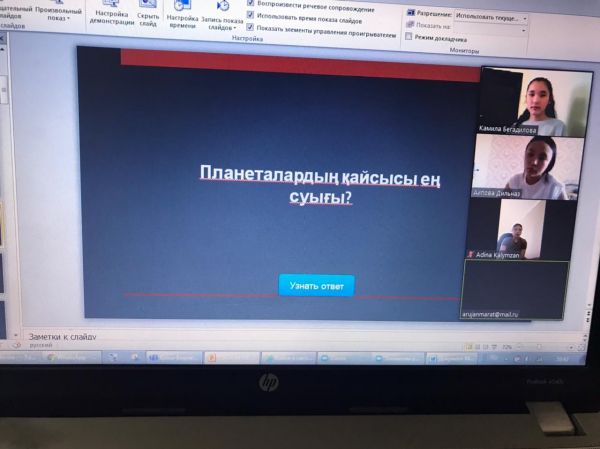Open the Показать на monitor dropdown

coord(490,27)
